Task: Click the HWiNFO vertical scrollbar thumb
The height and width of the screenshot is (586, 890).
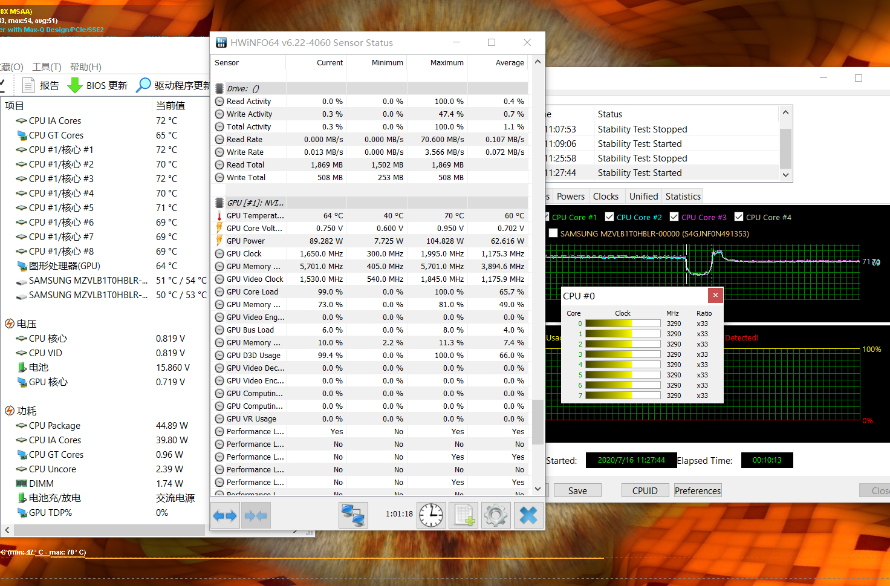Action: click(x=538, y=421)
